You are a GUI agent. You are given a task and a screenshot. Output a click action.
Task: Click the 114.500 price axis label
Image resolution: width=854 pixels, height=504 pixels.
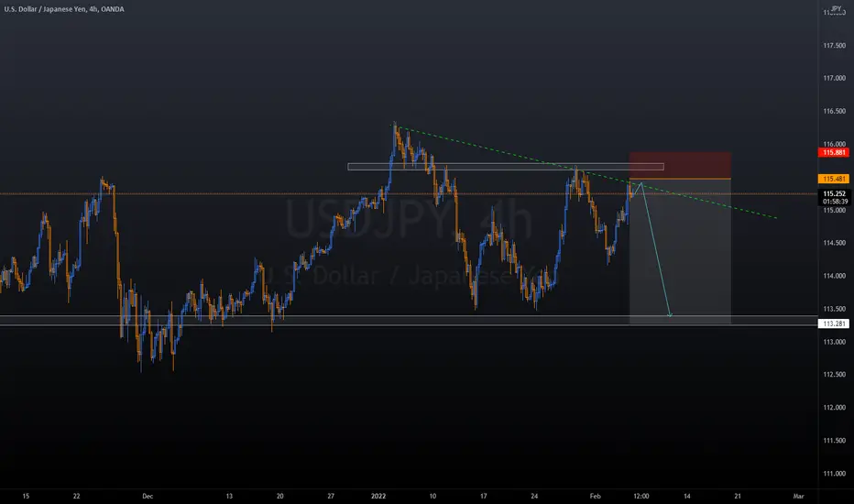834,243
